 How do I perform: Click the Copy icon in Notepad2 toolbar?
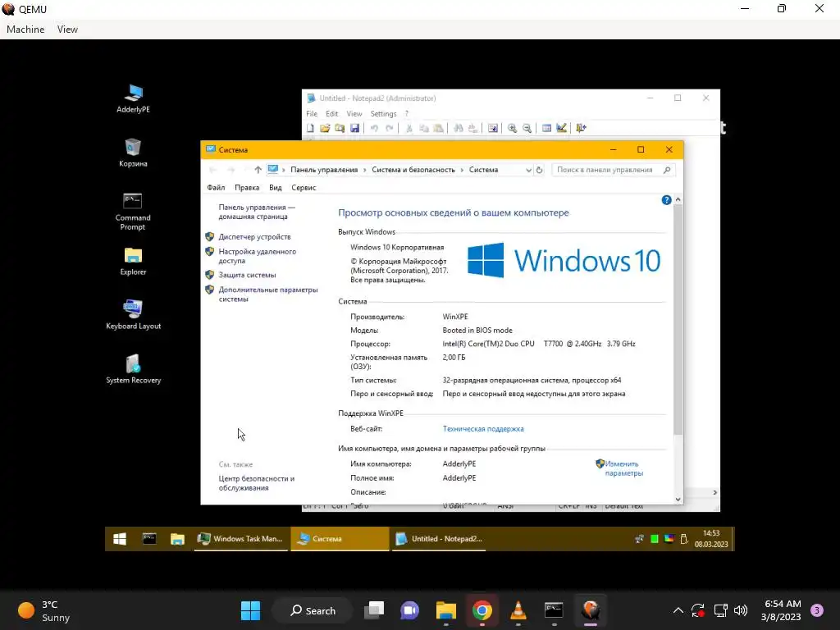tap(424, 128)
